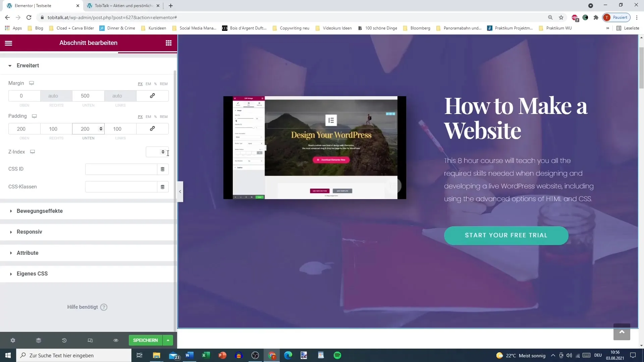Click the Elementor grid/panel overview icon
This screenshot has width=644, height=362.
(x=168, y=43)
